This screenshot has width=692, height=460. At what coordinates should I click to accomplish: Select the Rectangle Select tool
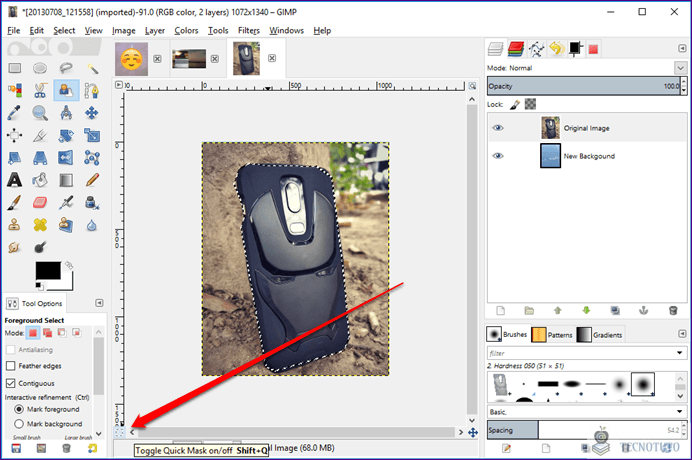(15, 68)
